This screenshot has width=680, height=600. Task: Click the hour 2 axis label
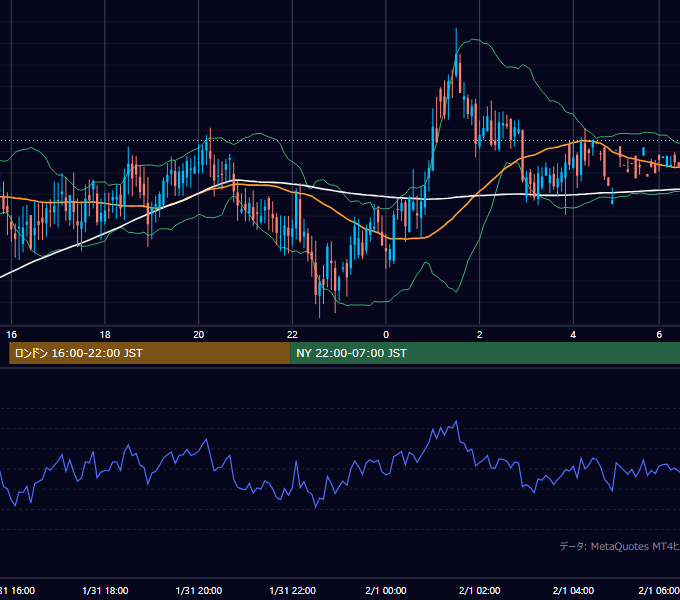tap(480, 335)
